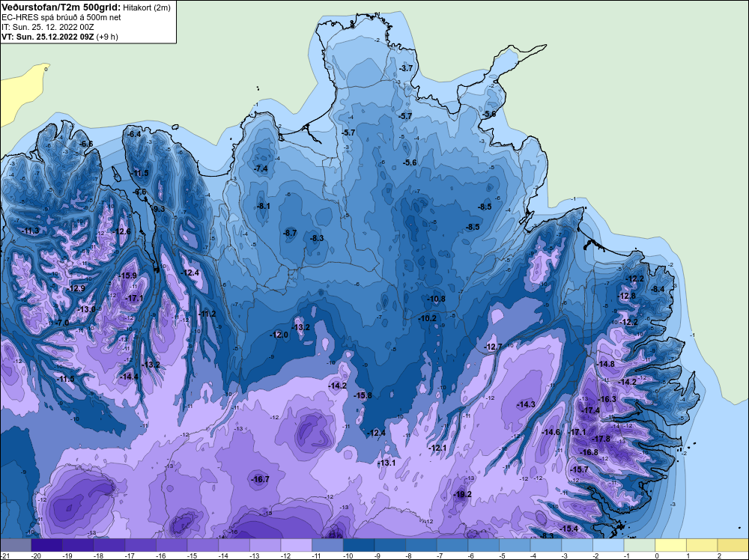The width and height of the screenshot is (749, 560).
Task: Select the -11.3 temperature label
Action: click(x=30, y=231)
